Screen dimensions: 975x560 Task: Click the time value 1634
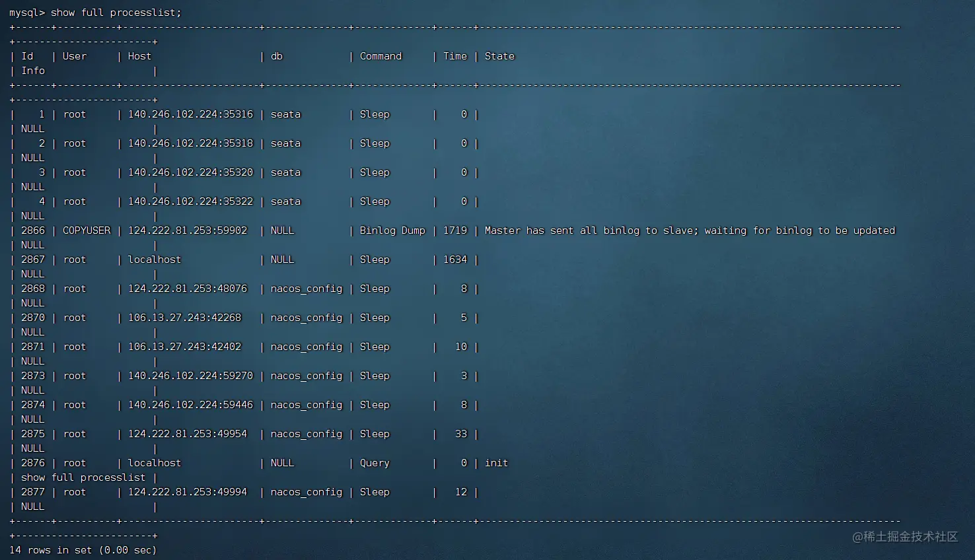455,260
